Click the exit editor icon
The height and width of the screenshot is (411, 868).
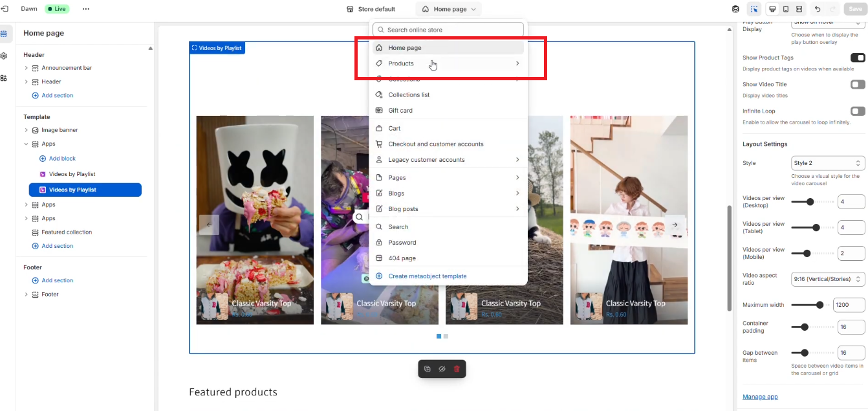tap(4, 9)
